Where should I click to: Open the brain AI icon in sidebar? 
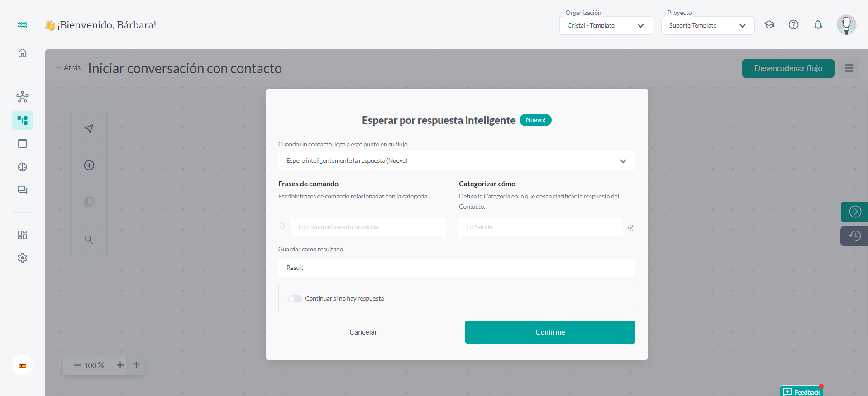coord(22,167)
